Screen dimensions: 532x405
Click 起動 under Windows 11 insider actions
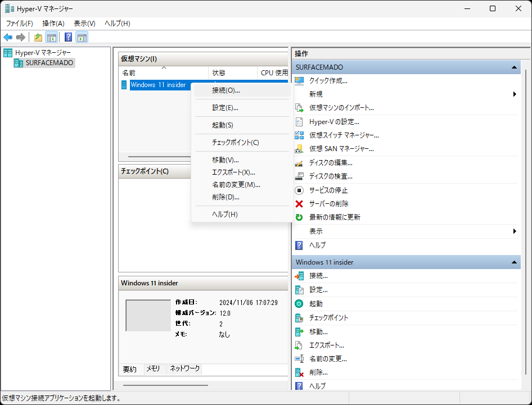pyautogui.click(x=316, y=303)
